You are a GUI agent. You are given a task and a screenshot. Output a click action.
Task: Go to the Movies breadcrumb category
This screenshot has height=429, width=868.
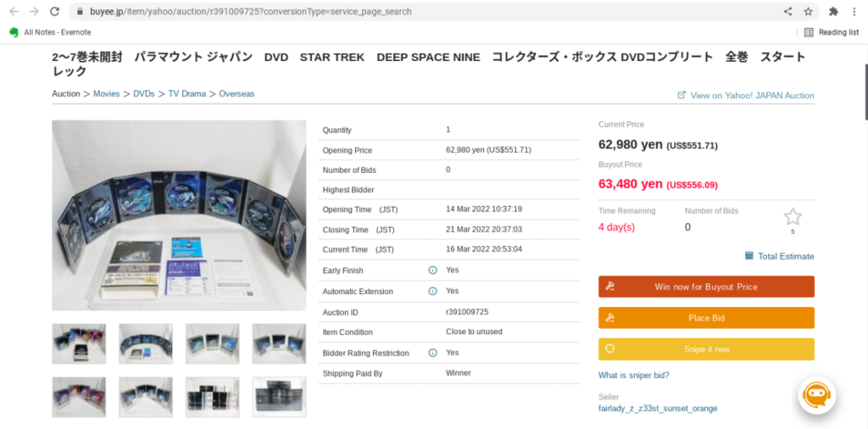106,94
